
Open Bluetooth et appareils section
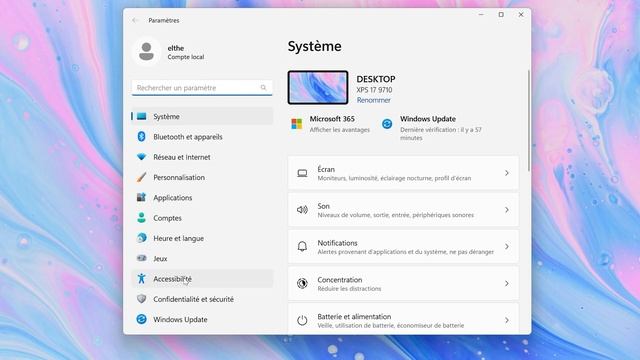[x=202, y=137]
